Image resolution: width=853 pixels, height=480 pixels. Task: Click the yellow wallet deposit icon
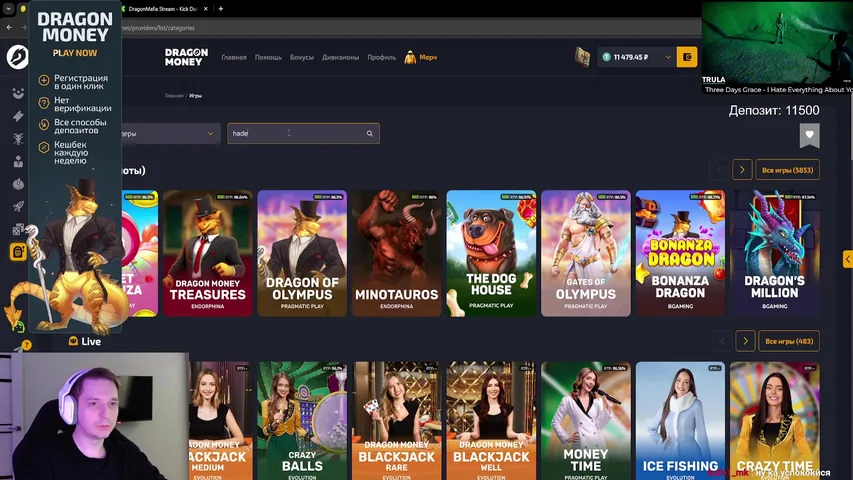point(686,58)
